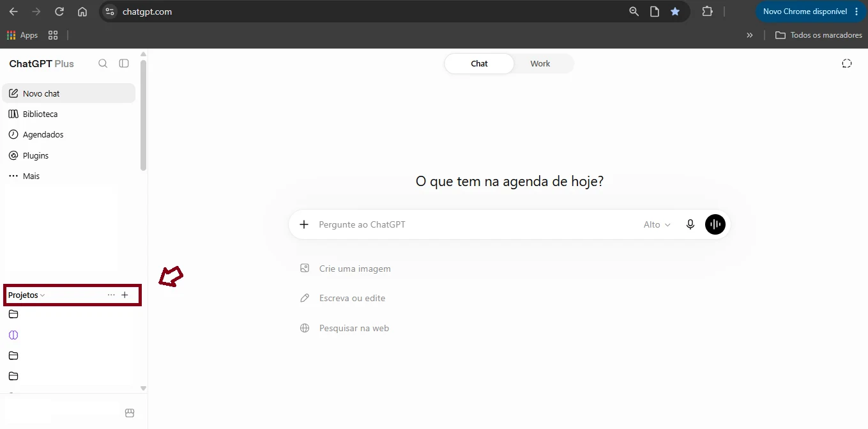
Task: Select Escreva ou edite suggestion
Action: (x=343, y=298)
